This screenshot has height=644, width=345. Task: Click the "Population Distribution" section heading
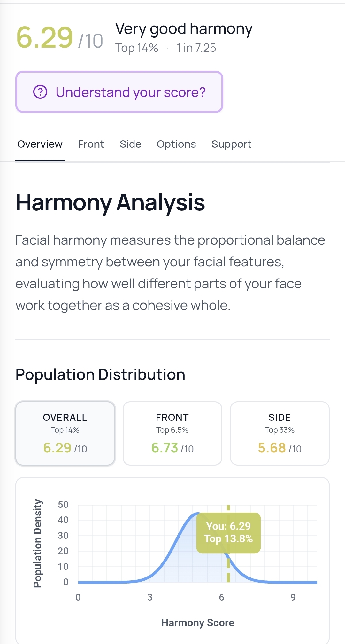tap(100, 374)
